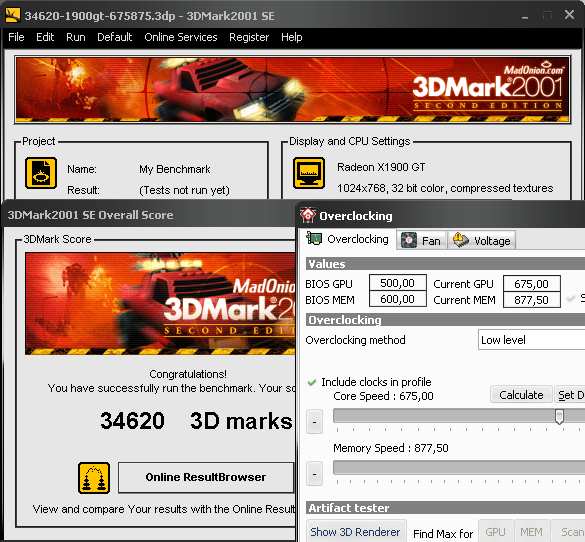585x542 pixels.
Task: Click the minus button beside Memory Speed slider
Action: (315, 474)
